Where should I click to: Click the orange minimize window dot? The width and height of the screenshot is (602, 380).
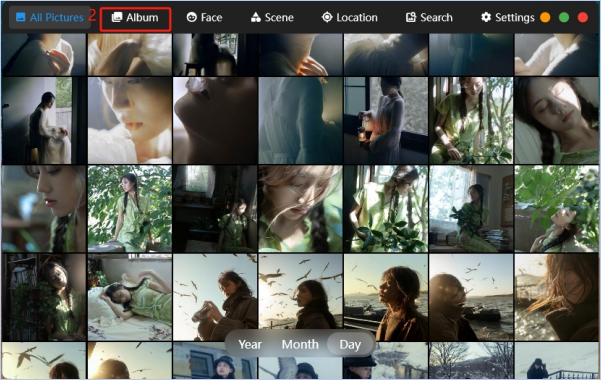tap(545, 18)
